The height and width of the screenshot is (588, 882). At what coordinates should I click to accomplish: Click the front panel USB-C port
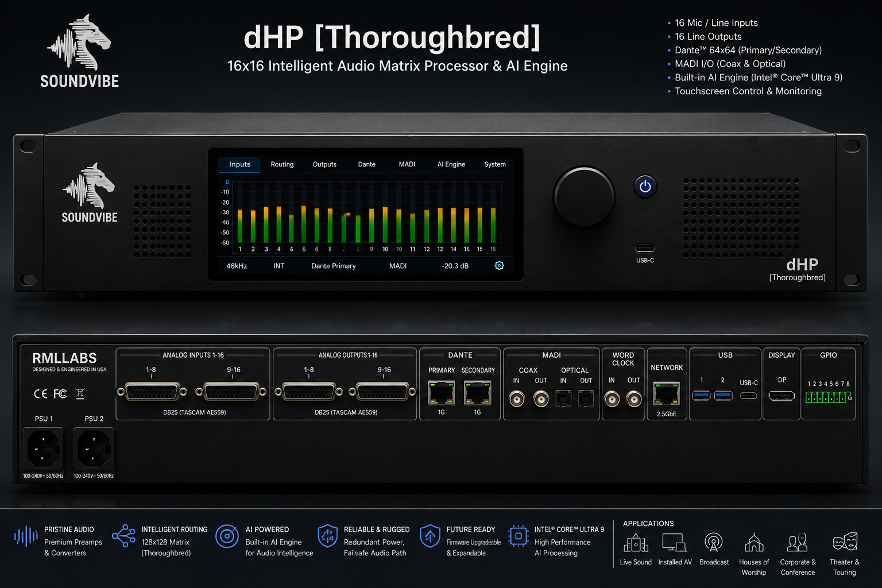click(x=645, y=248)
